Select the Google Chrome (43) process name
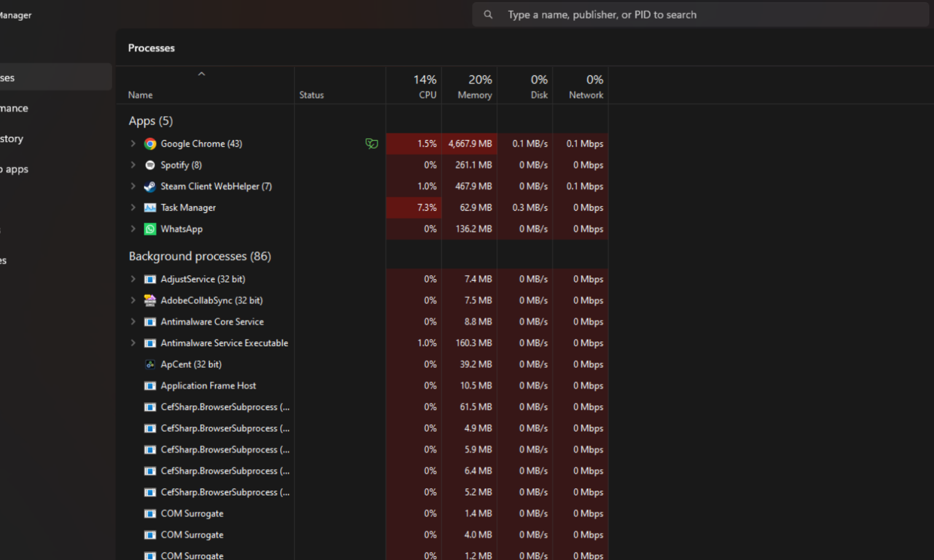Viewport: 934px width, 560px height. [x=202, y=144]
